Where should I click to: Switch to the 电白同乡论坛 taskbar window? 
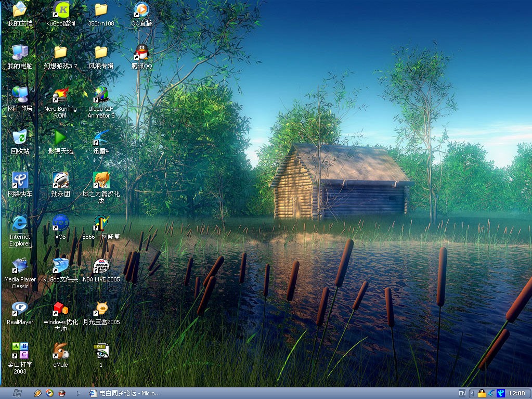125,393
